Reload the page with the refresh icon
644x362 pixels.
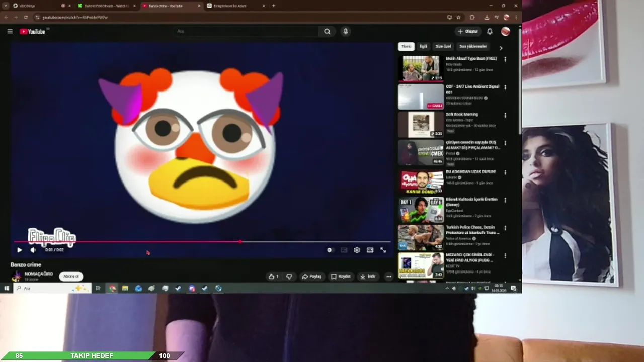(26, 17)
